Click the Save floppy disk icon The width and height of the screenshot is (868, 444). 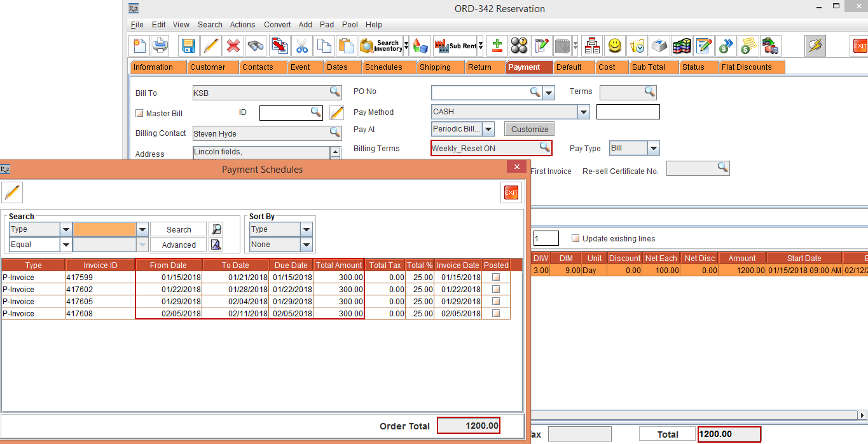click(188, 46)
